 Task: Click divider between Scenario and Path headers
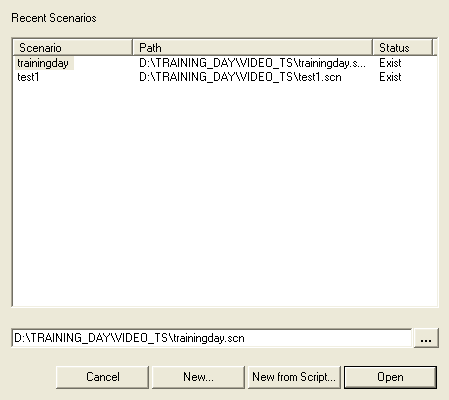tap(133, 48)
